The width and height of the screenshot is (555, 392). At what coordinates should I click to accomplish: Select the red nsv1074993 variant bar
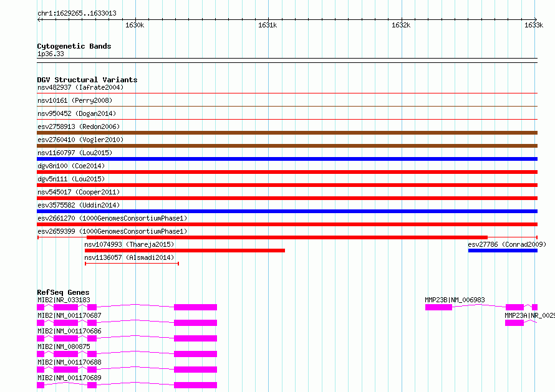pyautogui.click(x=185, y=251)
